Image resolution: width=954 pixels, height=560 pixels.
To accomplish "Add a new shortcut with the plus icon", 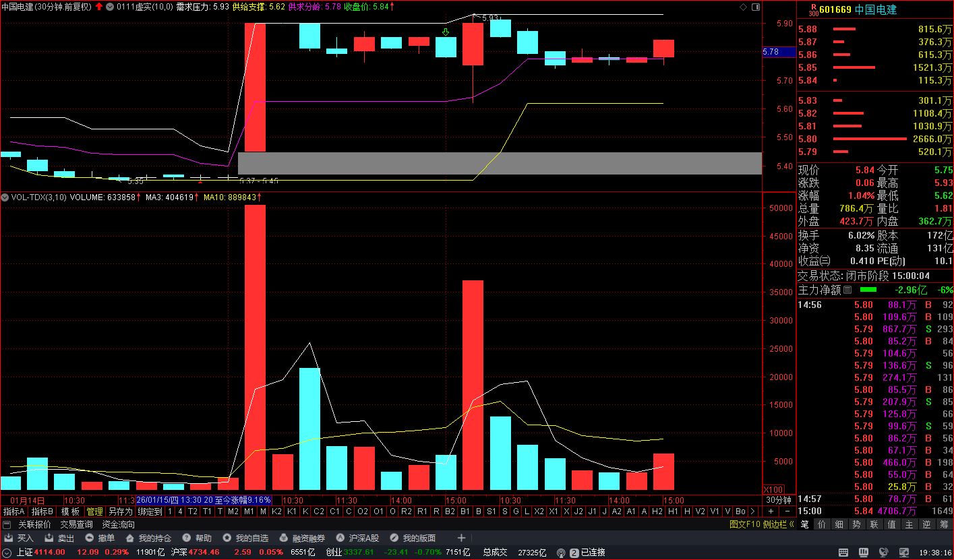I will (x=461, y=538).
